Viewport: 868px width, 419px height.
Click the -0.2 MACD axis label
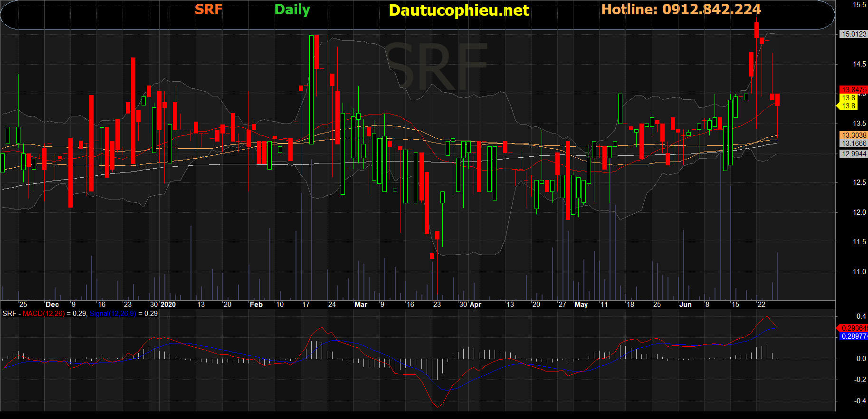860,380
